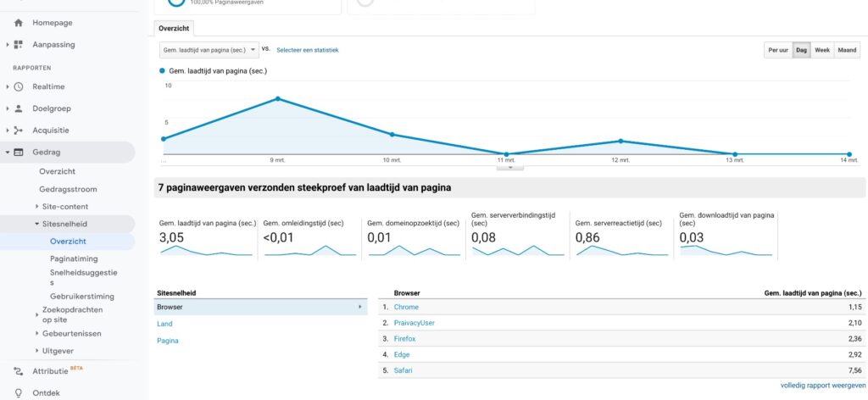Set chart granularity to Dag

click(x=802, y=50)
